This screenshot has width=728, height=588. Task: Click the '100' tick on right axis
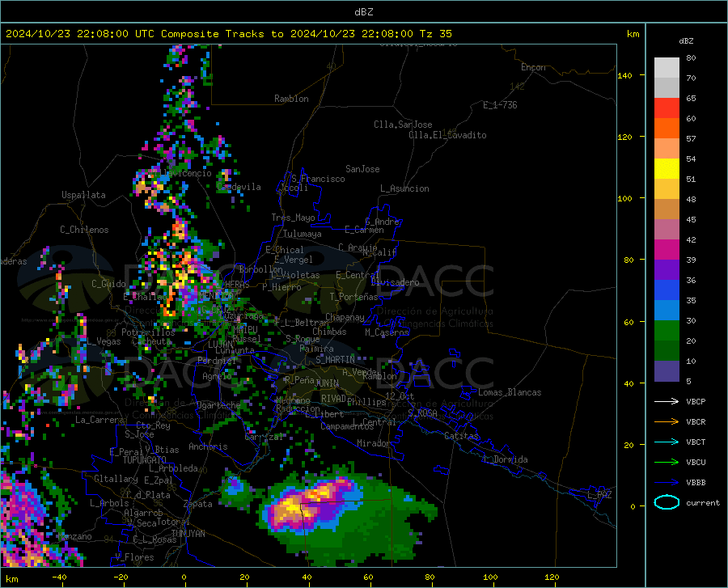coord(624,198)
